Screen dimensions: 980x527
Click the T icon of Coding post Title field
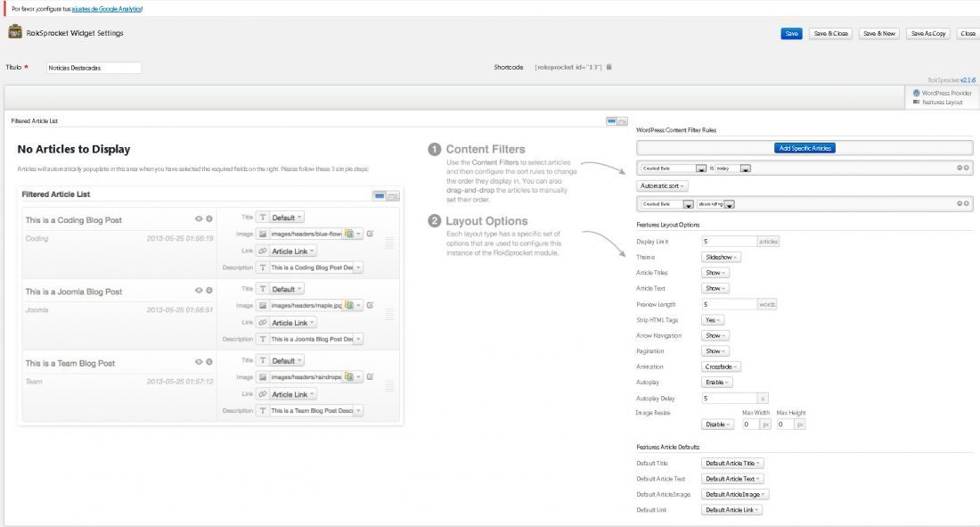pos(263,218)
